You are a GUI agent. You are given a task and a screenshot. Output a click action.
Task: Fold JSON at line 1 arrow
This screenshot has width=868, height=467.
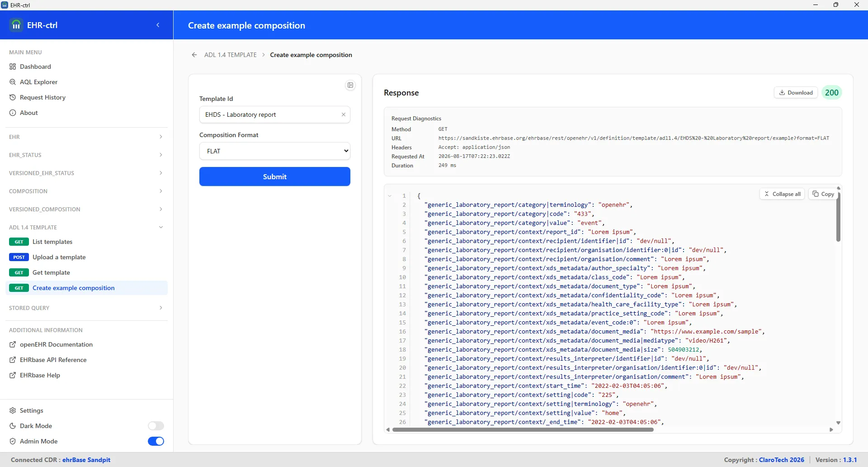pyautogui.click(x=390, y=196)
